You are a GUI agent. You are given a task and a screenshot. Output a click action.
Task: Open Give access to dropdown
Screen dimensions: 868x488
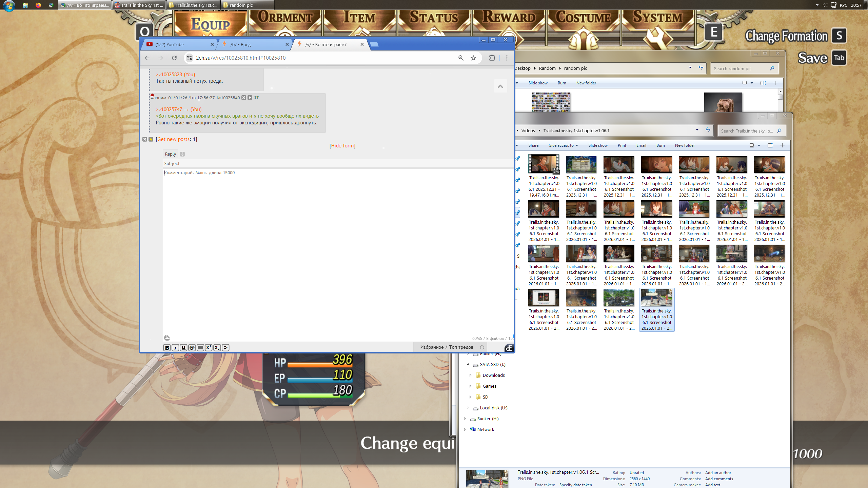(x=563, y=145)
